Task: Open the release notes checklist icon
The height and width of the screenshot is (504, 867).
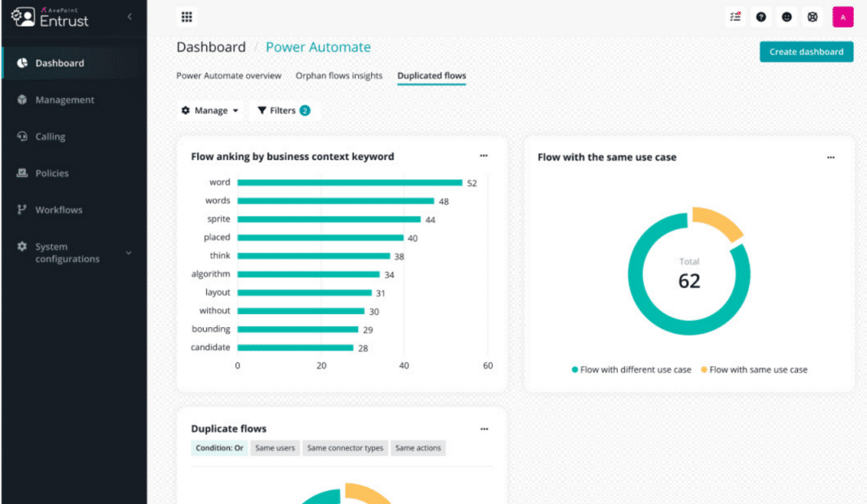Action: click(x=735, y=16)
